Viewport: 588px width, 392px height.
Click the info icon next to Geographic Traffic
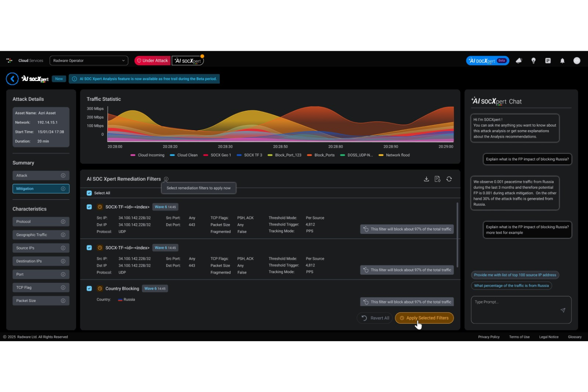coord(63,235)
